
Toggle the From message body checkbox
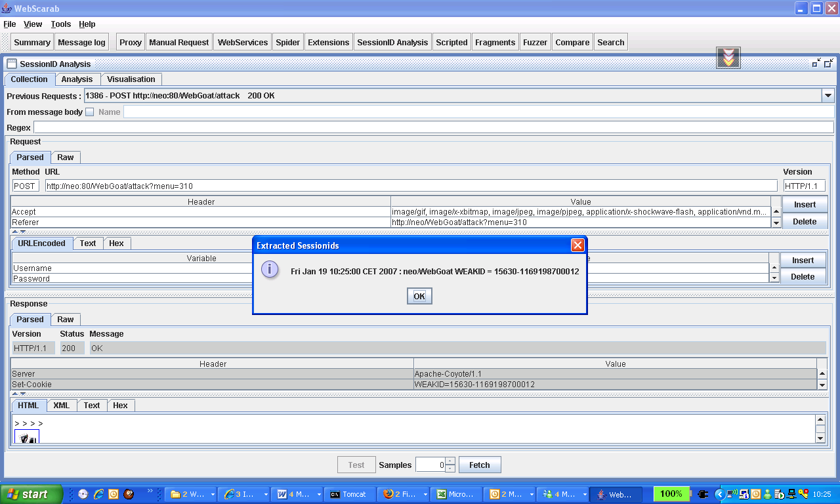pyautogui.click(x=90, y=112)
